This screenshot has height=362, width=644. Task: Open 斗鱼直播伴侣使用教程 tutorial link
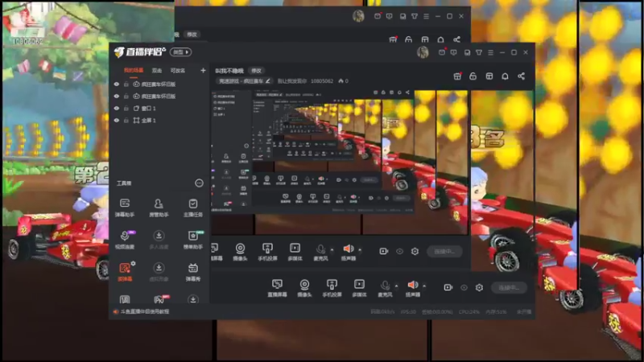click(x=145, y=311)
